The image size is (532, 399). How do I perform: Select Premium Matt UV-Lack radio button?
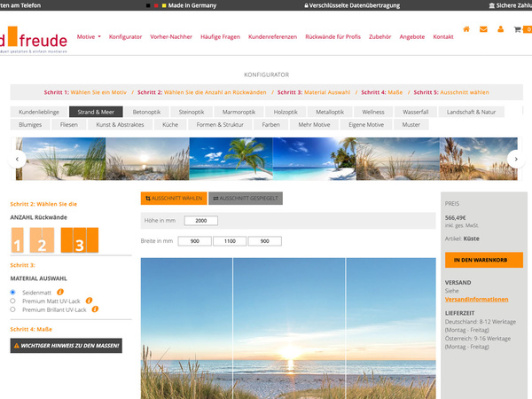(x=13, y=301)
